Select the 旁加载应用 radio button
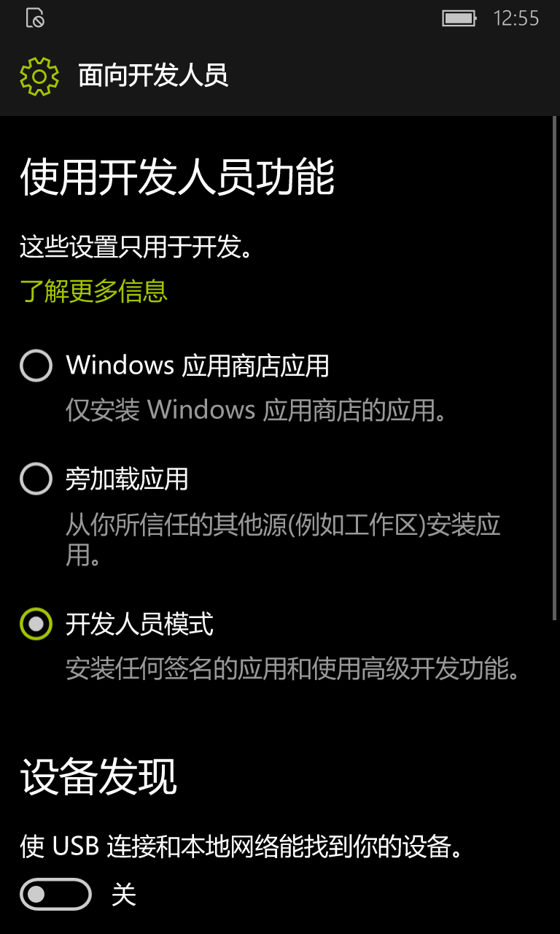This screenshot has height=934, width=560. pyautogui.click(x=36, y=479)
